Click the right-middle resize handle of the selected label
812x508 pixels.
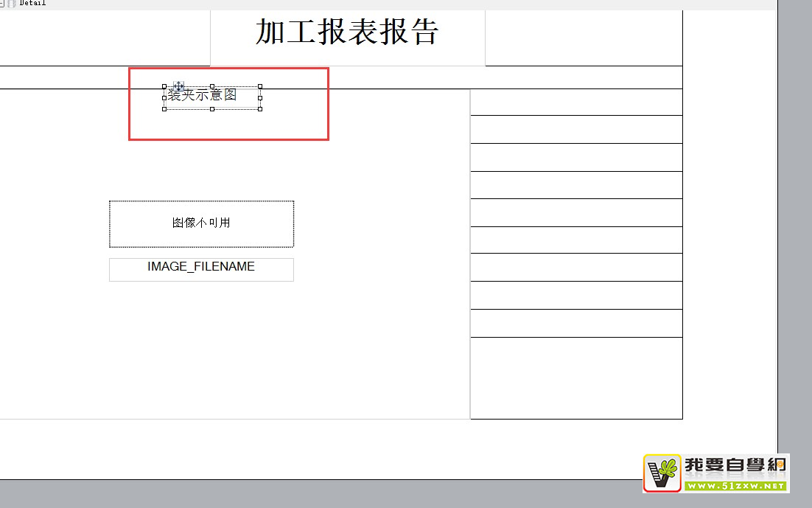pos(260,97)
